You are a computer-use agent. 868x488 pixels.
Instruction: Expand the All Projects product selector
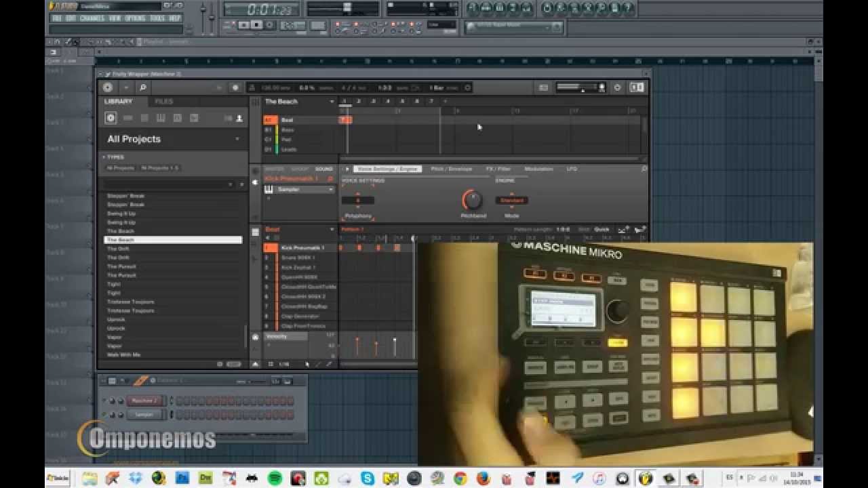click(237, 139)
